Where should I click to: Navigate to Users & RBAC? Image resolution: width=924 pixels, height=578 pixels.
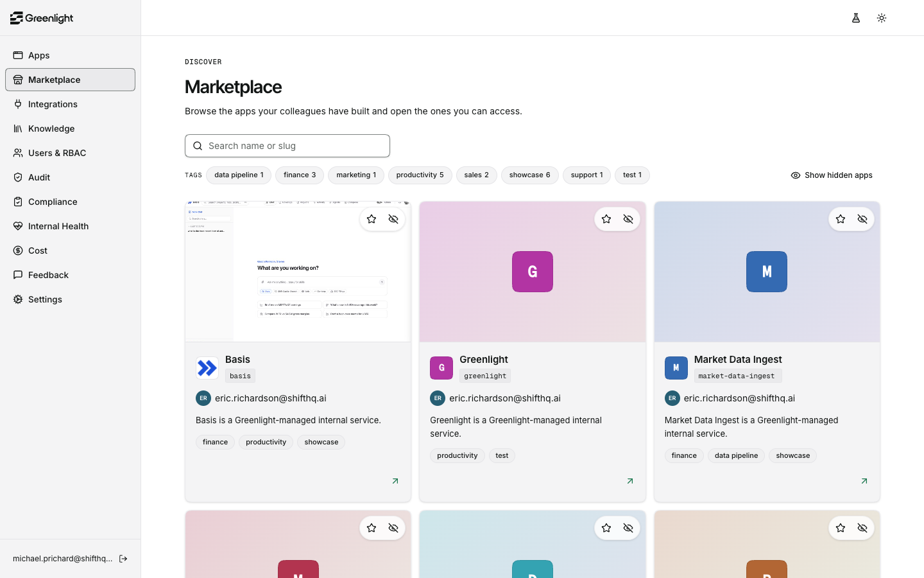click(70, 153)
